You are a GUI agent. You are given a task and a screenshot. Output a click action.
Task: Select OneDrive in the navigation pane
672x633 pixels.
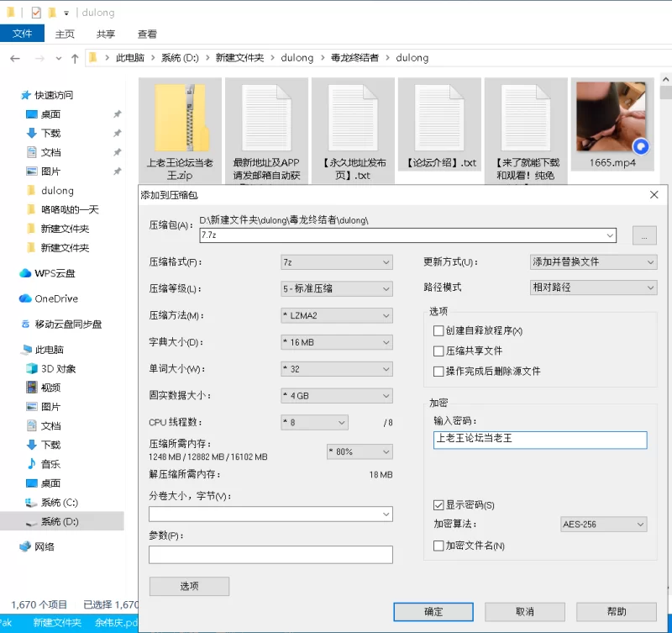55,298
